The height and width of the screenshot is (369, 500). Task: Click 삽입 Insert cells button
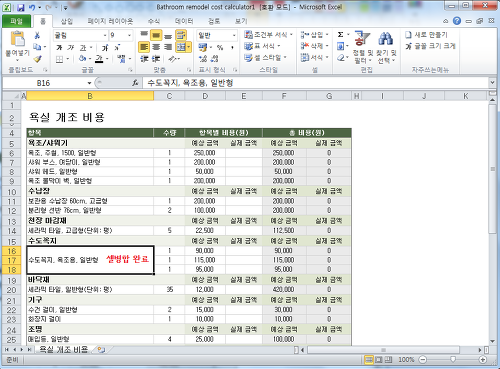315,35
